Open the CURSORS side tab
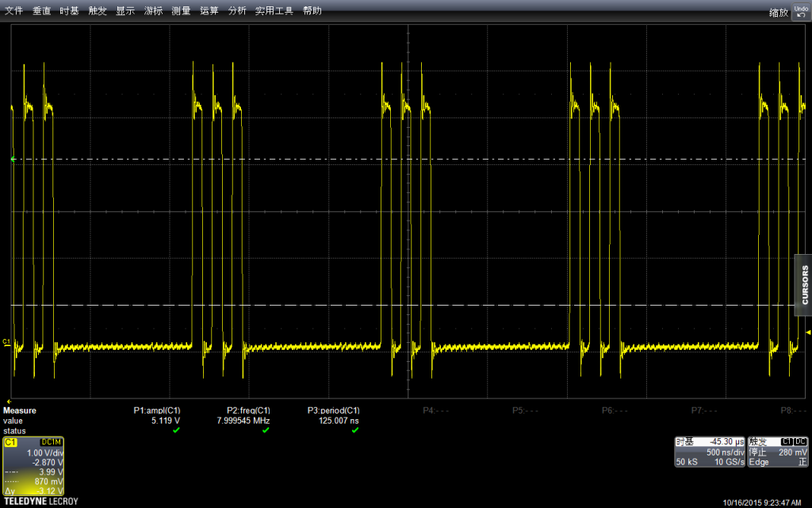Viewport: 812px width, 508px height. [x=804, y=285]
